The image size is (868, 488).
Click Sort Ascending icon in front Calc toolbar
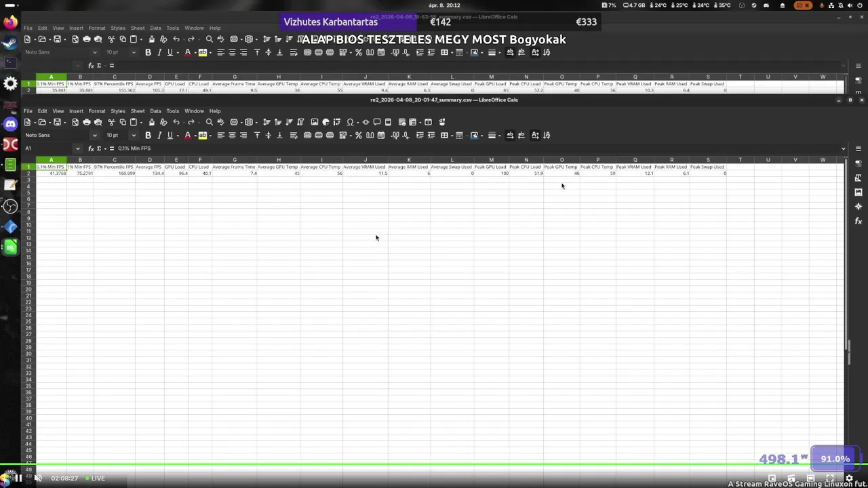(278, 122)
